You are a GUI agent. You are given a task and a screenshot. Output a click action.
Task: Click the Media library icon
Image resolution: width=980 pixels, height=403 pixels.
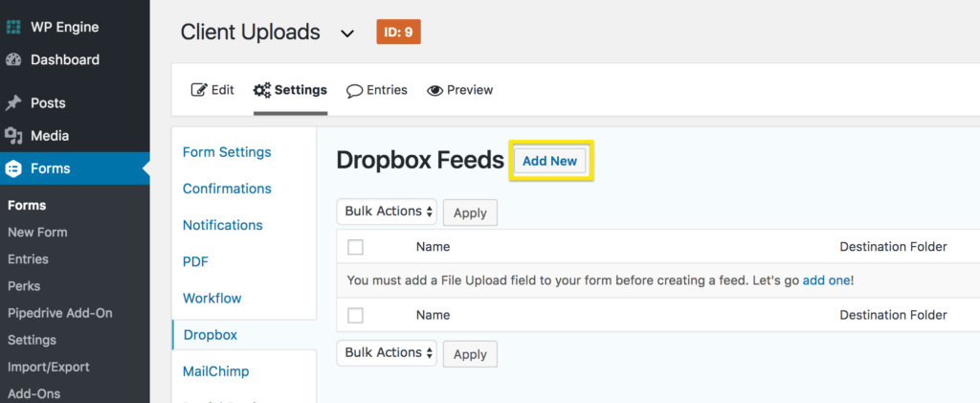click(13, 136)
